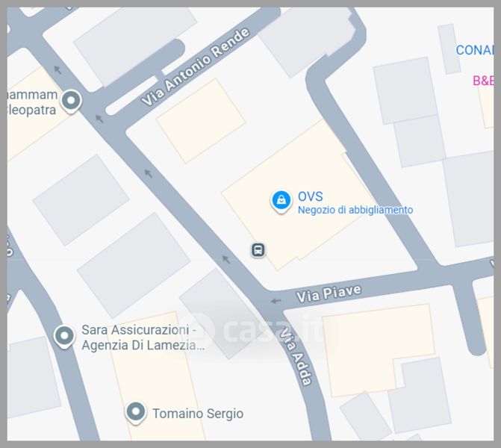501x448 pixels.
Task: Click the direction arrow beside the bus stop
Action: click(x=226, y=259)
